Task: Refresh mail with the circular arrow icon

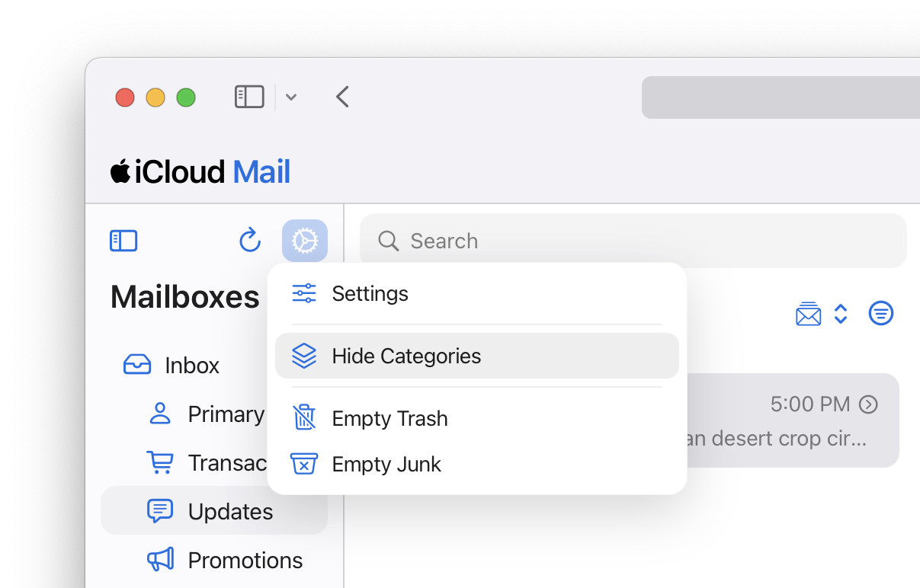Action: (x=250, y=241)
